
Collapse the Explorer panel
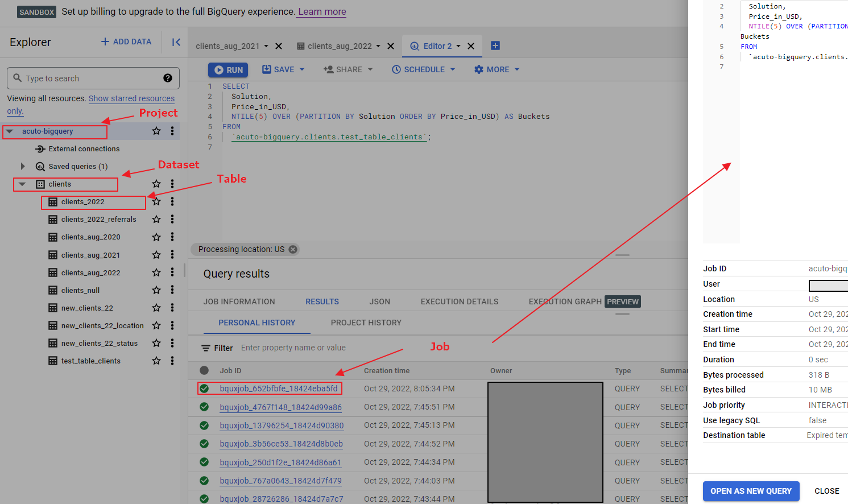176,42
